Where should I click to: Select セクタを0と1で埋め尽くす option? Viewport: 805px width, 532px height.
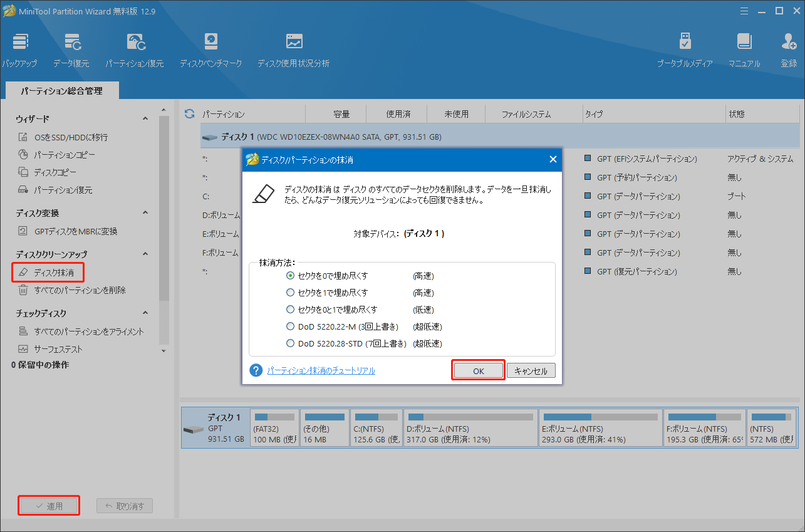[331, 310]
